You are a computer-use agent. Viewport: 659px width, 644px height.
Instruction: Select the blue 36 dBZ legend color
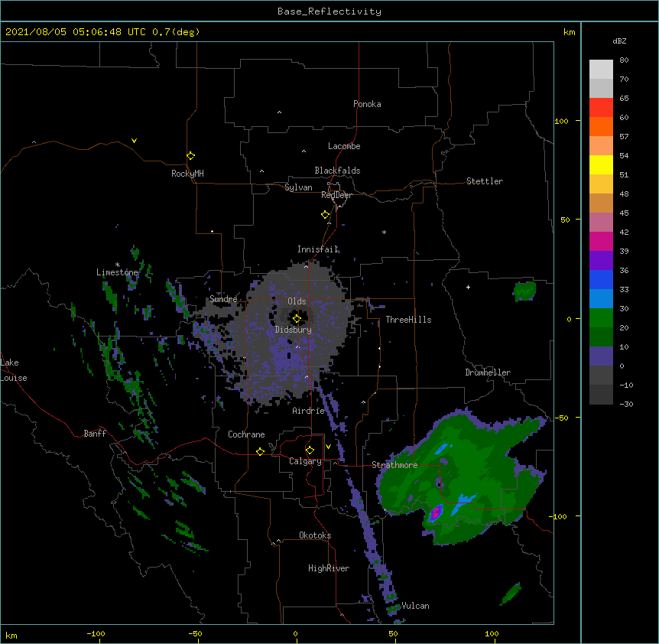pyautogui.click(x=601, y=279)
